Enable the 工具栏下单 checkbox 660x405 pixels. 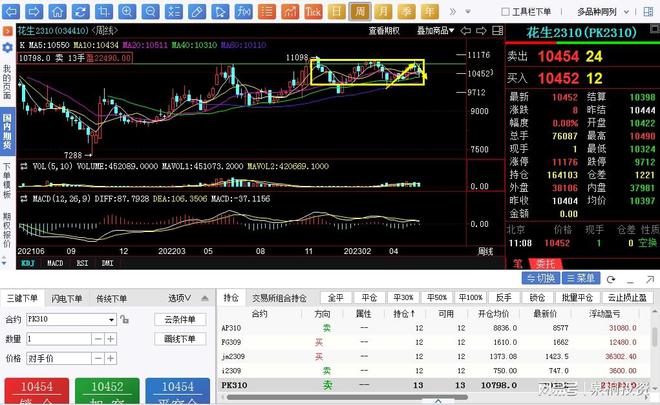pyautogui.click(x=506, y=12)
